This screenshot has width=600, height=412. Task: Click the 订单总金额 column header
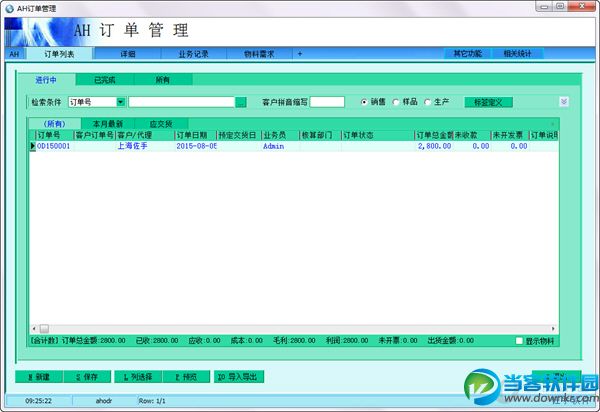click(x=434, y=135)
